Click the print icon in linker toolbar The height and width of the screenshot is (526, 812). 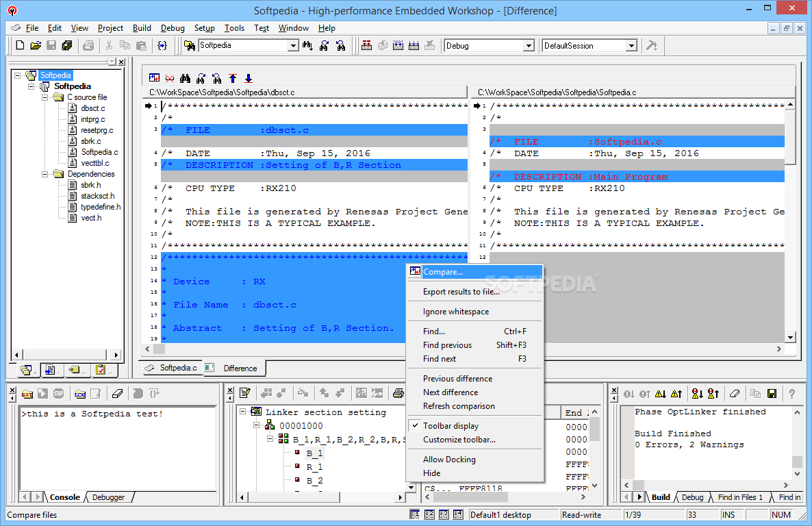[x=398, y=393]
